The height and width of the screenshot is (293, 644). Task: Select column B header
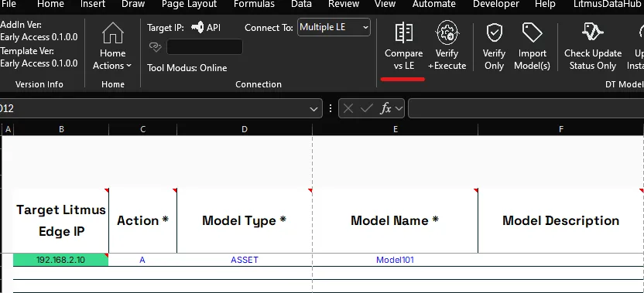click(x=61, y=129)
